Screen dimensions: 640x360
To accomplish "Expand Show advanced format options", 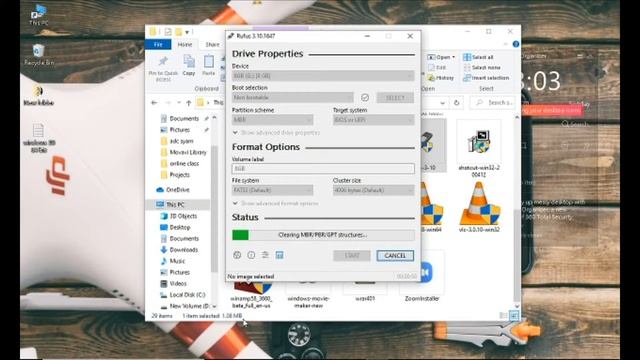I will [276, 203].
